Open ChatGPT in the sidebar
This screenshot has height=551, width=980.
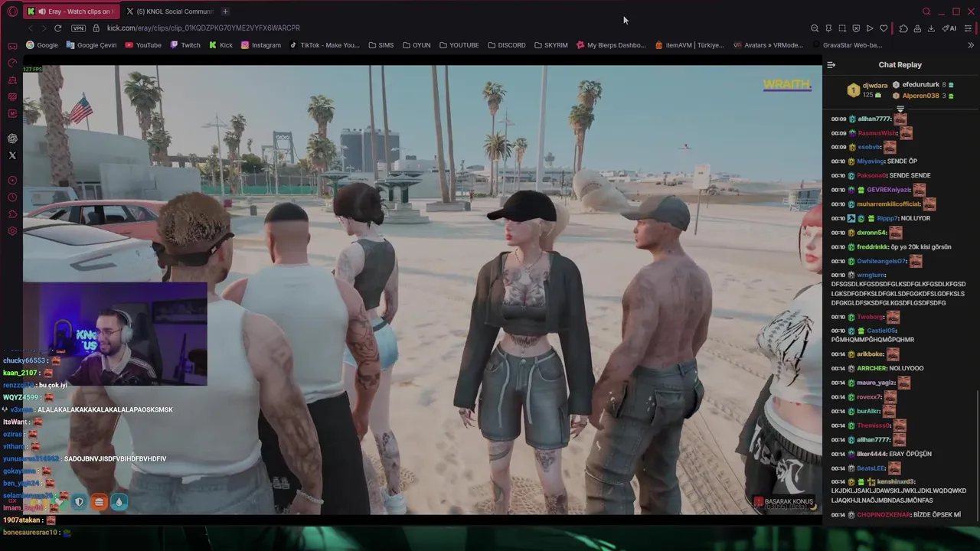(12, 139)
